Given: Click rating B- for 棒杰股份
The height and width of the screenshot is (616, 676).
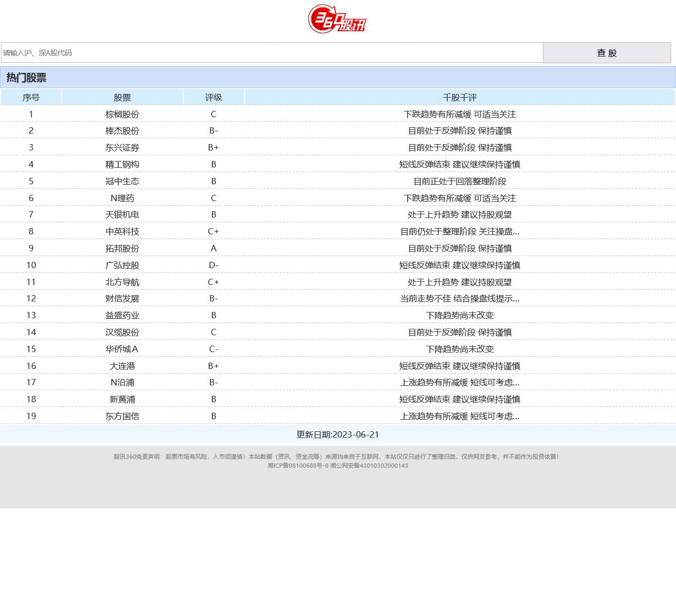Looking at the screenshot, I should pyautogui.click(x=213, y=130).
